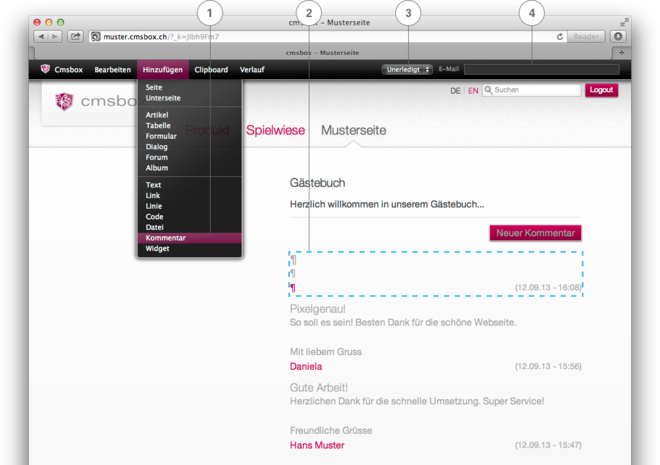Click the Cmsbox shield icon in toolbar
660x465 pixels.
tap(45, 70)
